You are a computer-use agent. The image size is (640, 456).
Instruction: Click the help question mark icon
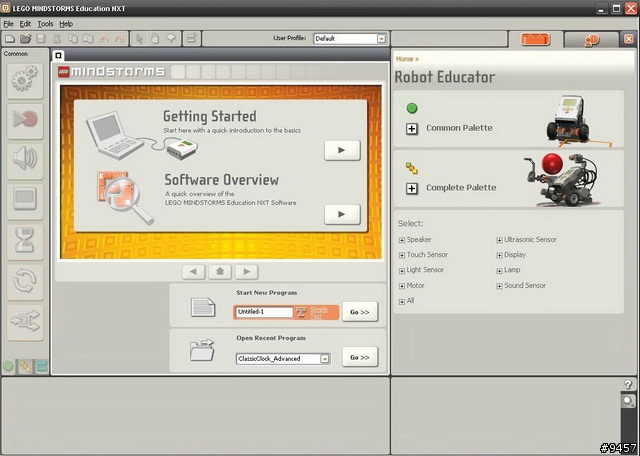pyautogui.click(x=628, y=384)
